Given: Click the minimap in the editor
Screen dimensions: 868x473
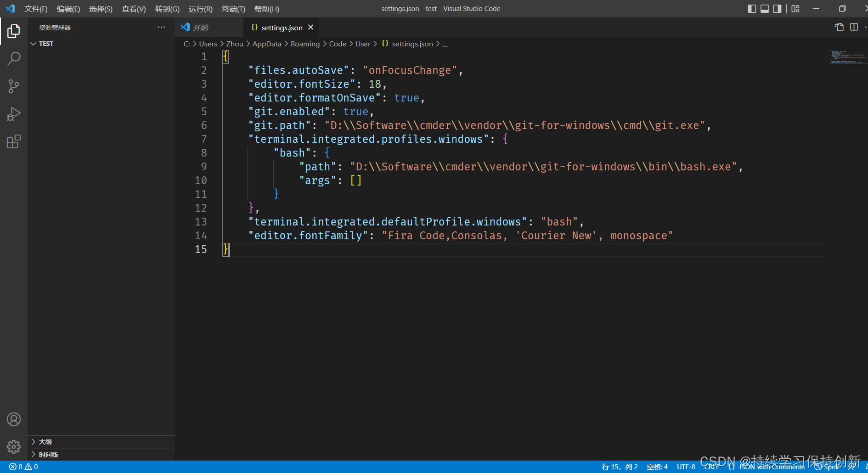Looking at the screenshot, I should (x=847, y=57).
